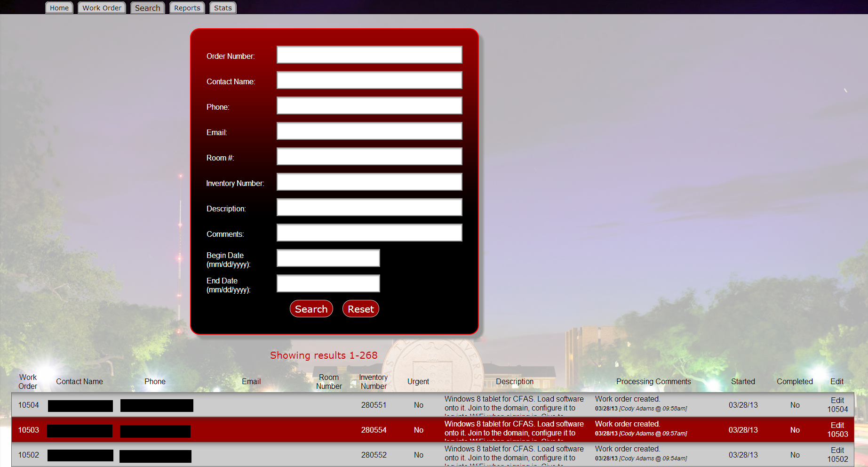Click the Order Number input field
The width and height of the screenshot is (868, 467).
369,55
